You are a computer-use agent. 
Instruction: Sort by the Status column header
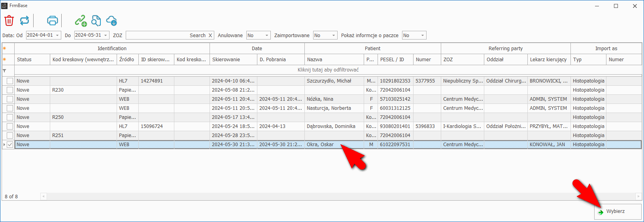point(32,60)
